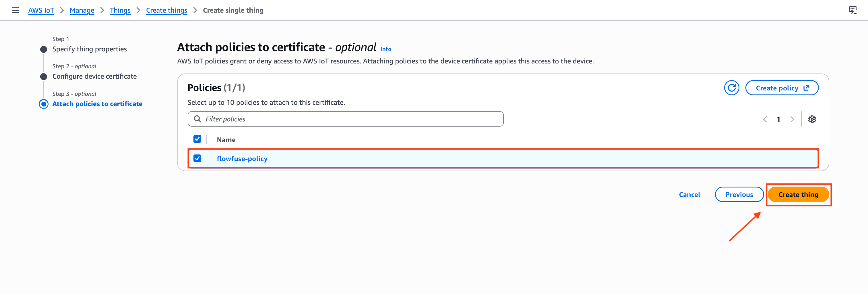Open Create policy in a new tab
868x294 pixels.
point(782,88)
